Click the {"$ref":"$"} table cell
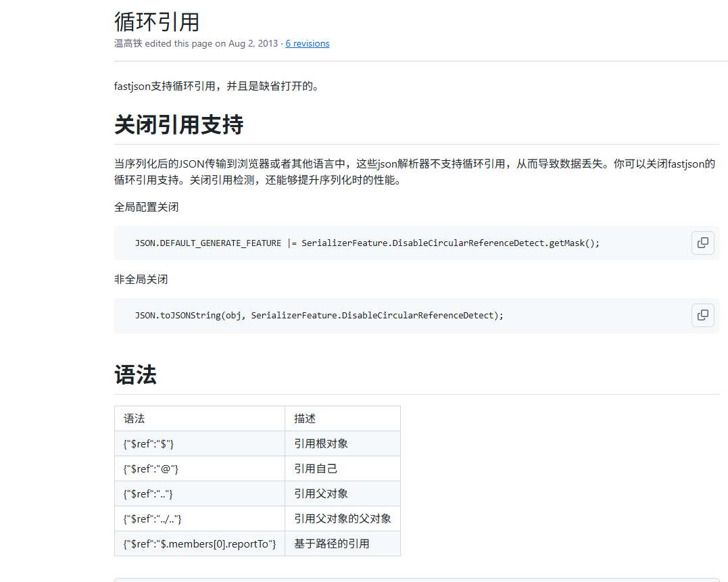Screen dimensions: 728x582 coord(199,443)
